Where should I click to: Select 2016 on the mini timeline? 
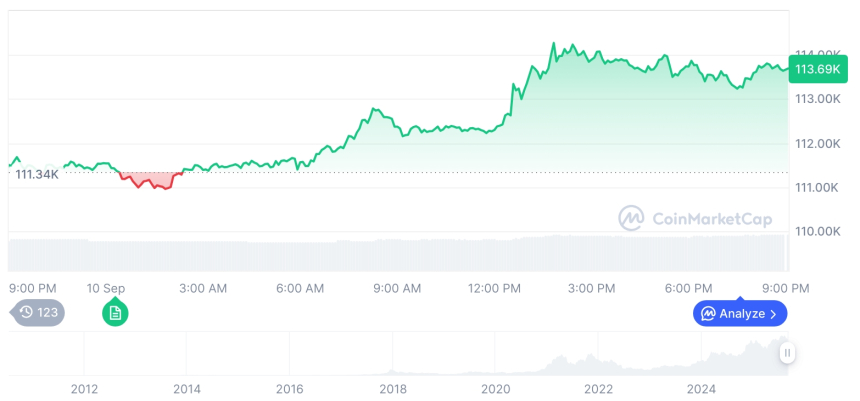[290, 388]
